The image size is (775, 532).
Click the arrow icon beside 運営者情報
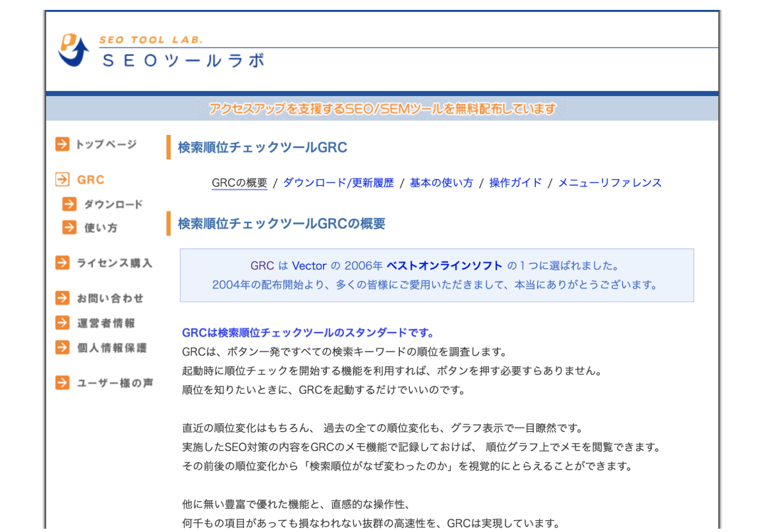(x=62, y=323)
